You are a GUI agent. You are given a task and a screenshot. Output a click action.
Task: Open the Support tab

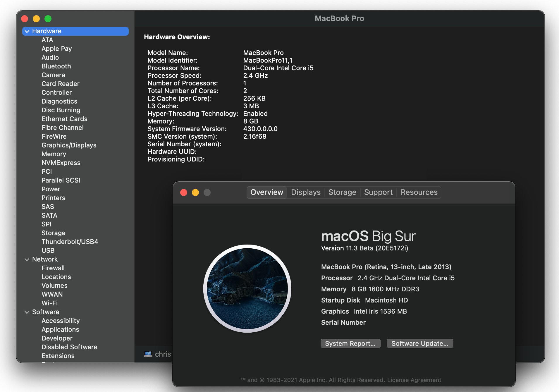point(378,192)
